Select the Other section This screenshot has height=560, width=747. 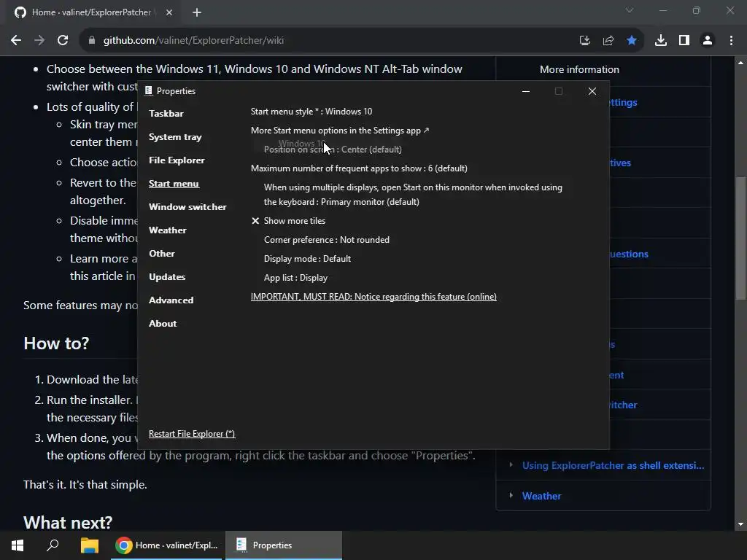tap(161, 253)
